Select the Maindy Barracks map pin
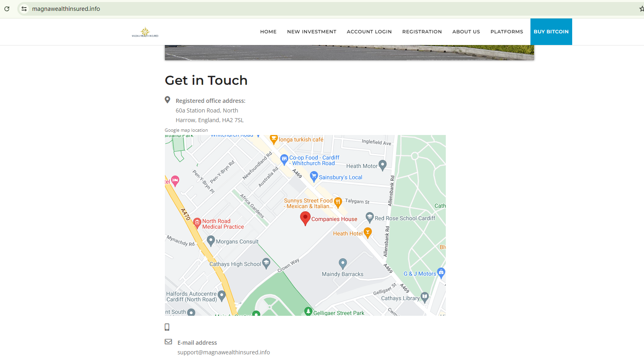The image size is (644, 364). point(343,264)
